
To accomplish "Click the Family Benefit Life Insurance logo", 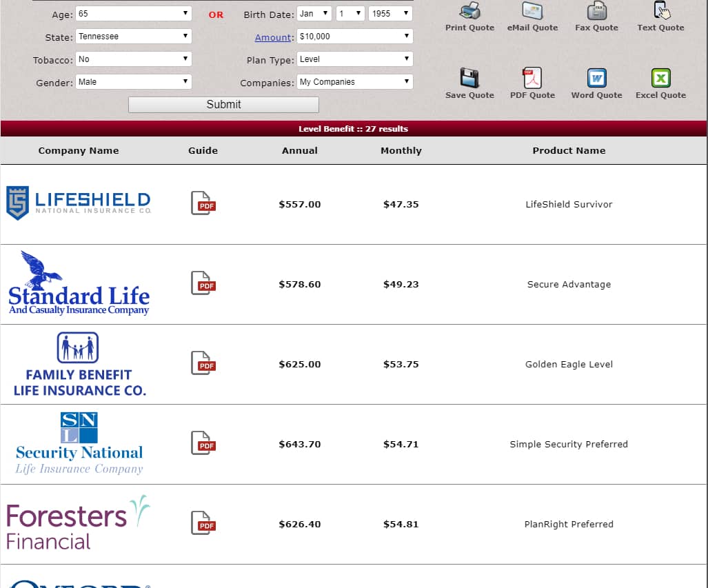I will (79, 364).
